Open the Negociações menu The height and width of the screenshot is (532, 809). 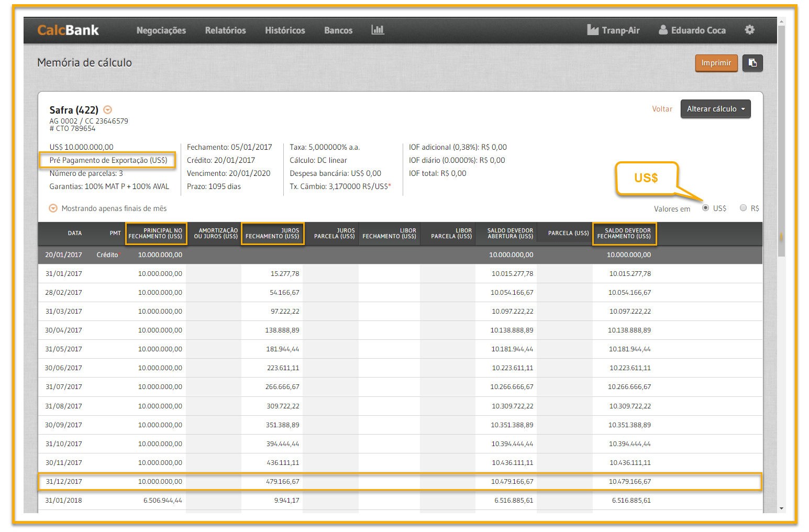pos(161,30)
